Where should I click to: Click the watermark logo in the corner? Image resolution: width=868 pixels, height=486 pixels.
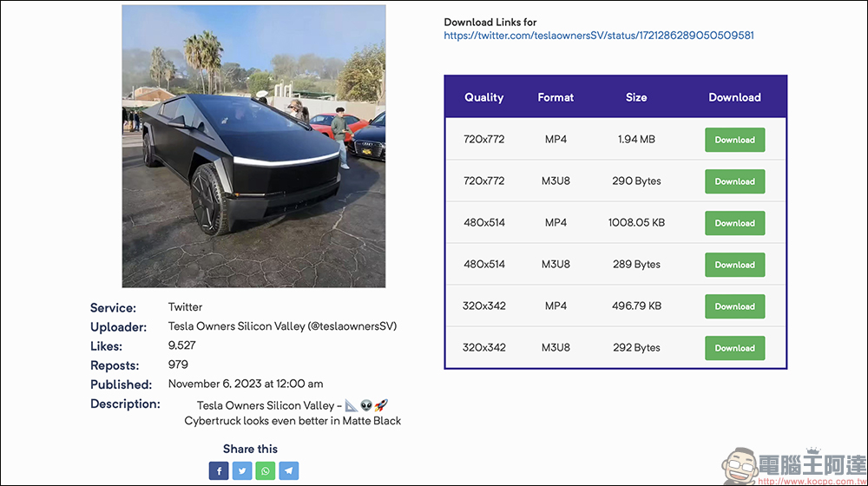794,466
